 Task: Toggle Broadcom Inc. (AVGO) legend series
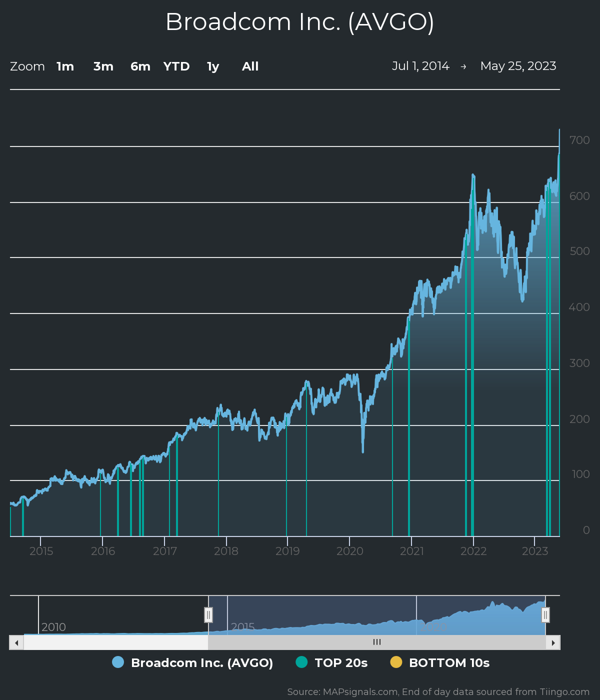[x=192, y=662]
